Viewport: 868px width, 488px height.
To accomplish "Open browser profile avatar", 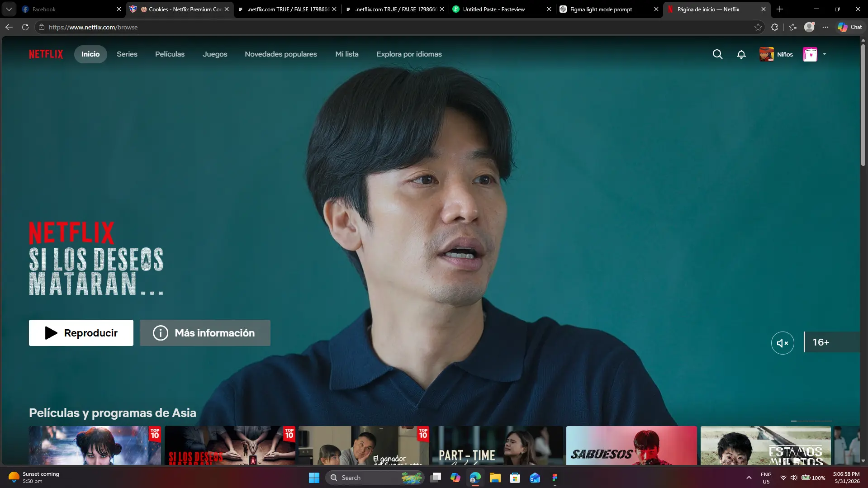I will pyautogui.click(x=809, y=27).
